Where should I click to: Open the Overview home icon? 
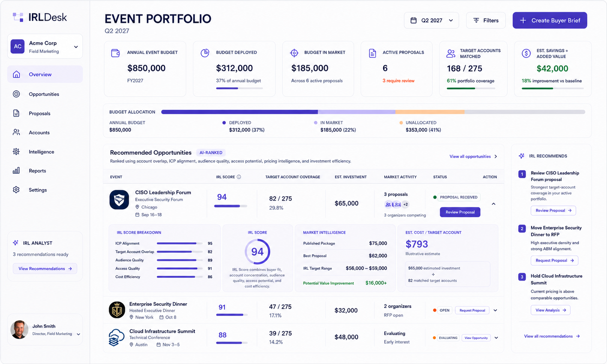(x=16, y=74)
